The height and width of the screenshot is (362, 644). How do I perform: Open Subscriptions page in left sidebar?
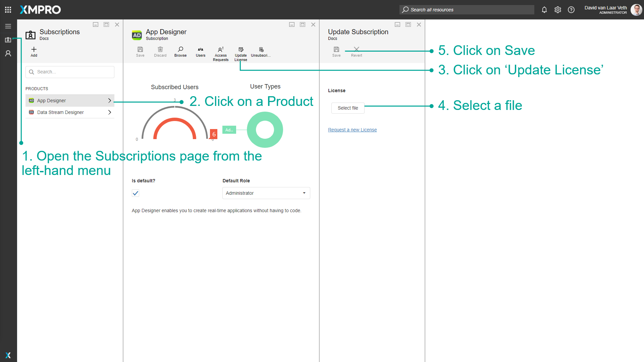8,40
